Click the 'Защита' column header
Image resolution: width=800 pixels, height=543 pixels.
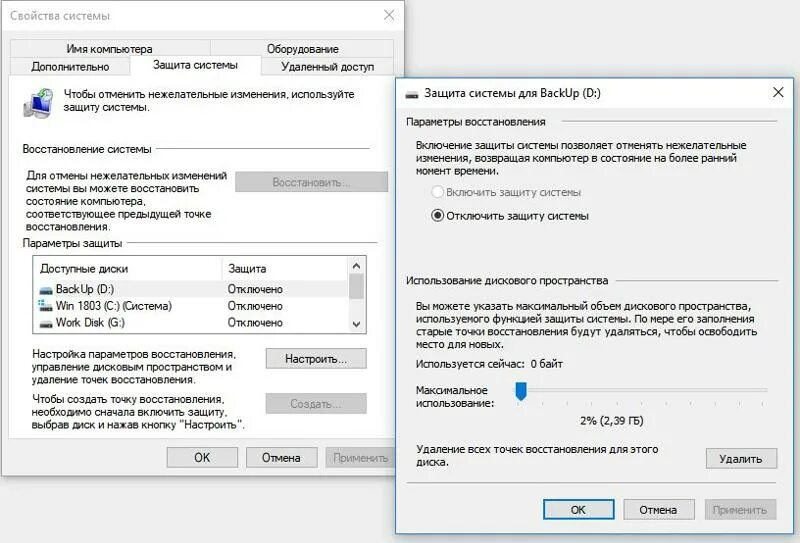[285, 268]
